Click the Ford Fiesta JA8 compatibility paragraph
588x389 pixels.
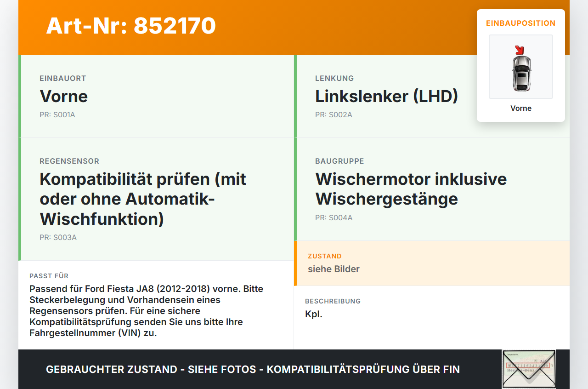(x=146, y=311)
